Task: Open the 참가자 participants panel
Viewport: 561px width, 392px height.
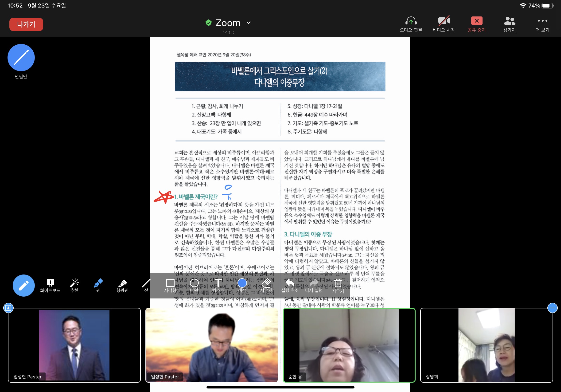Action: [x=510, y=24]
